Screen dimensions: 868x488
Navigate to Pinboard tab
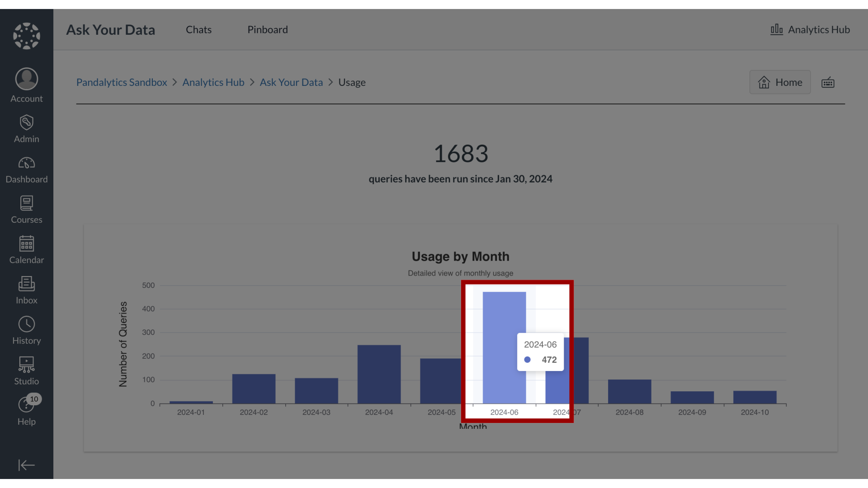(x=268, y=29)
